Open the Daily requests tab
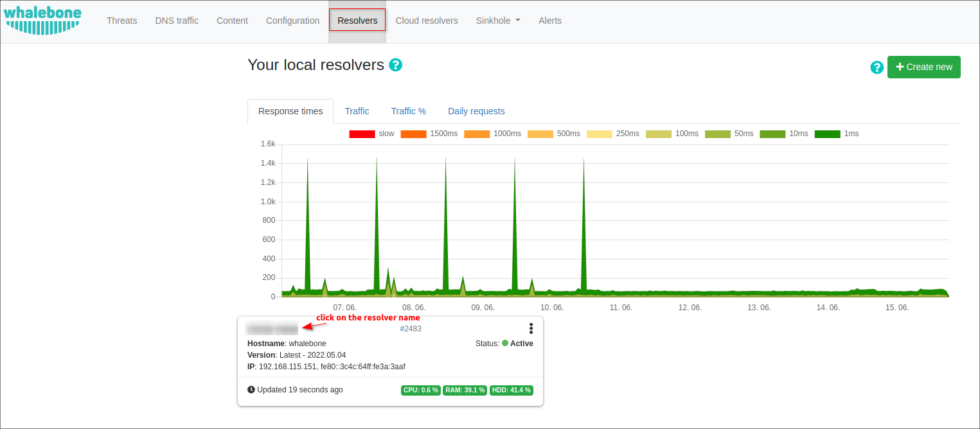 476,111
